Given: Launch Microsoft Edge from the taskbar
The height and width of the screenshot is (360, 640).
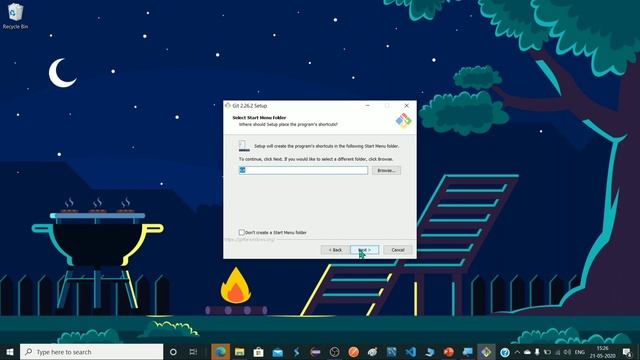Looking at the screenshot, I should pyautogui.click(x=220, y=352).
